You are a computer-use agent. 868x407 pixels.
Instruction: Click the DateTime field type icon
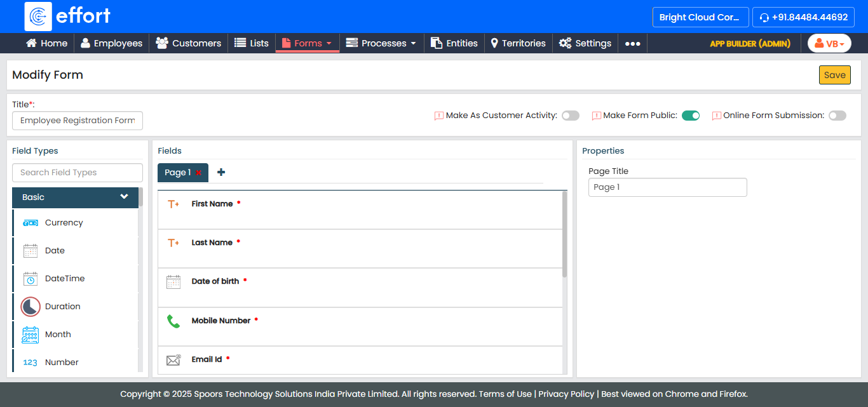click(31, 279)
